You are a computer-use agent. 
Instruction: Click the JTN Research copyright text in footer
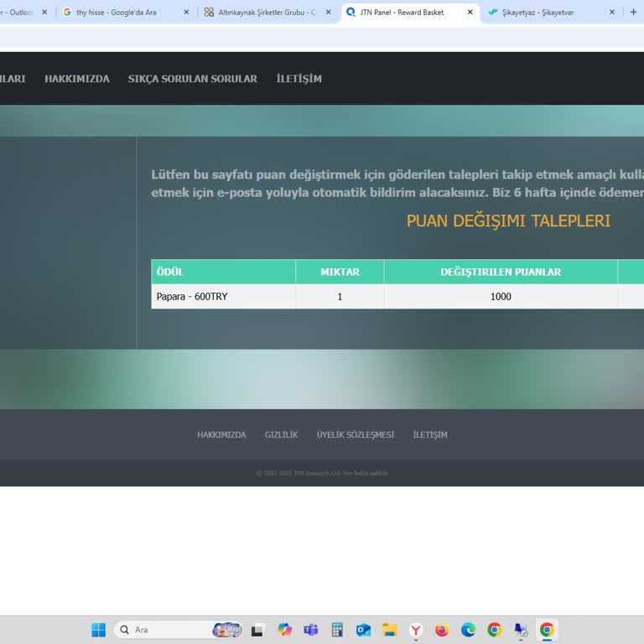coord(322,473)
